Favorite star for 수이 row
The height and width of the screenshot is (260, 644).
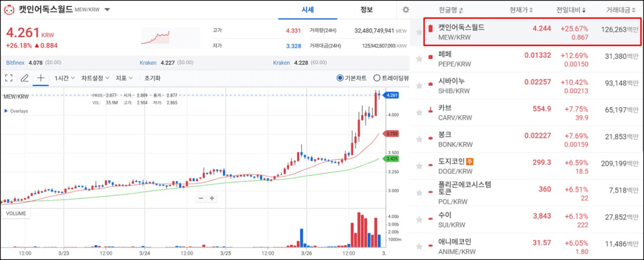pos(419,220)
